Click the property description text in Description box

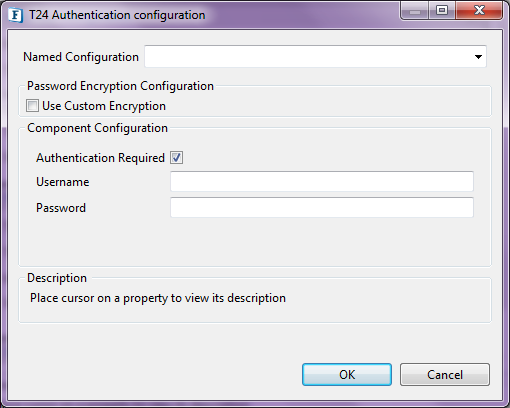click(158, 298)
